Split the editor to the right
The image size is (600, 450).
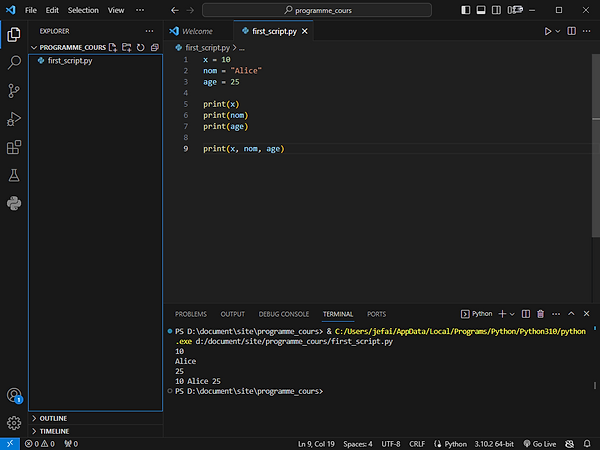pyautogui.click(x=571, y=31)
